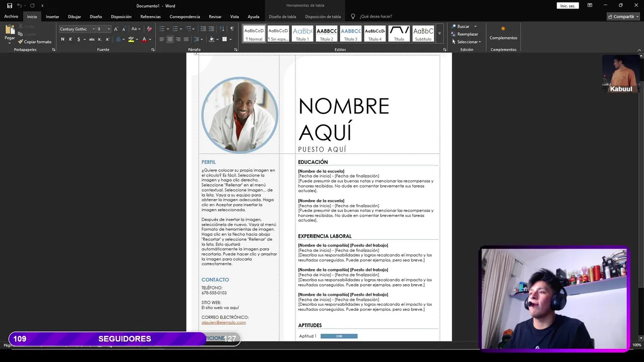Apply the Subtítulo style
The image size is (644, 362).
pos(423,33)
